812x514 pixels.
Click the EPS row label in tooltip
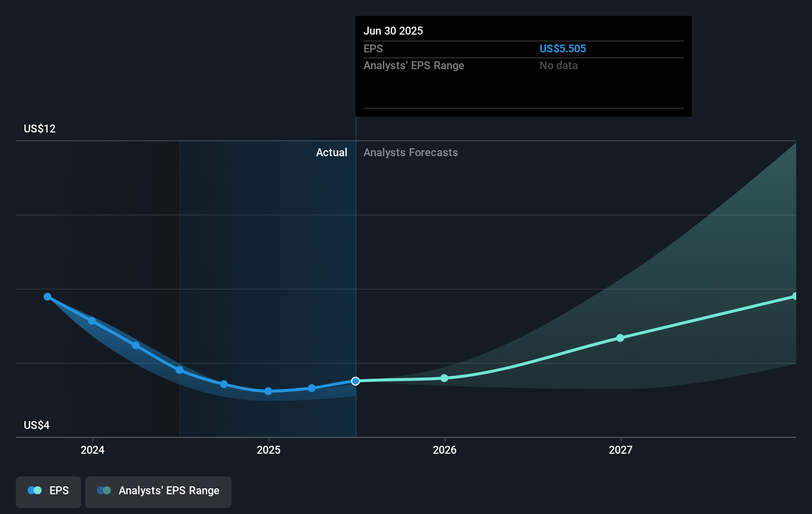pyautogui.click(x=373, y=48)
